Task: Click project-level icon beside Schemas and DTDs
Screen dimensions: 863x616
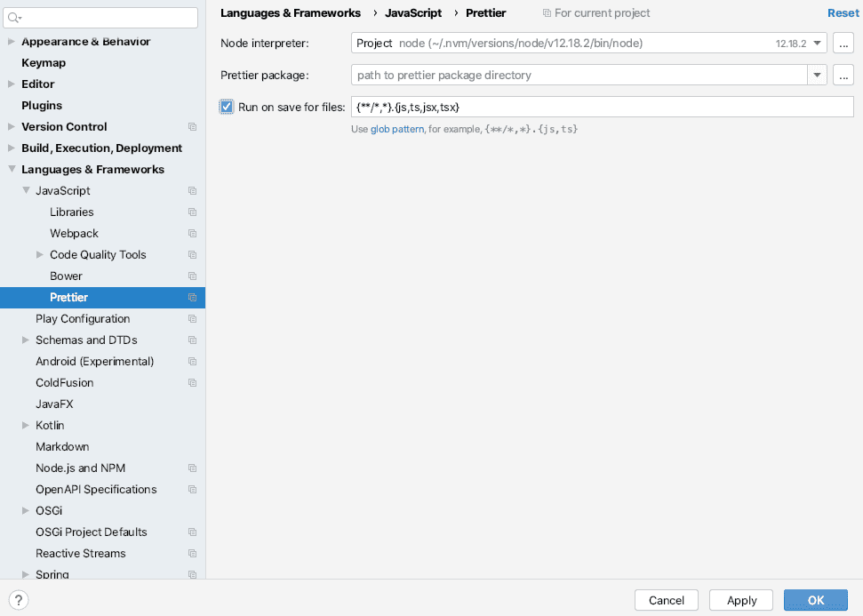Action: tap(192, 340)
